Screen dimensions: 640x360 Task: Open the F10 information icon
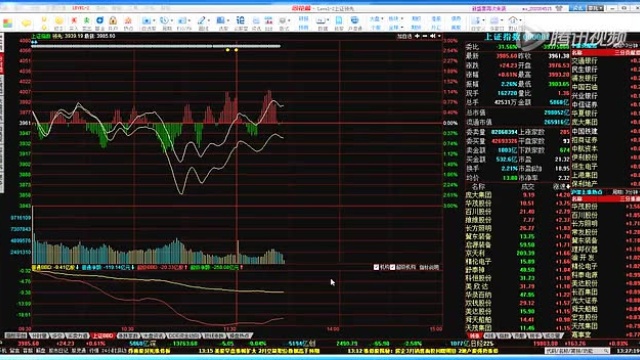tap(181, 20)
